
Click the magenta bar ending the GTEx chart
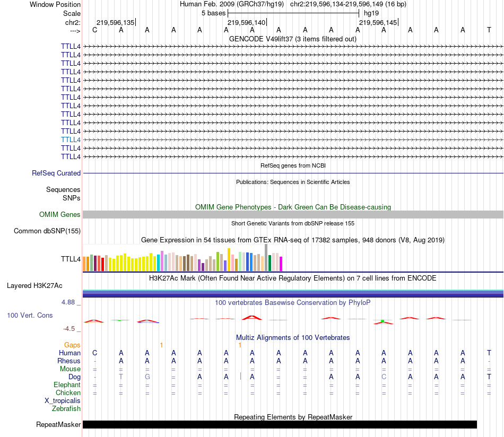281,264
